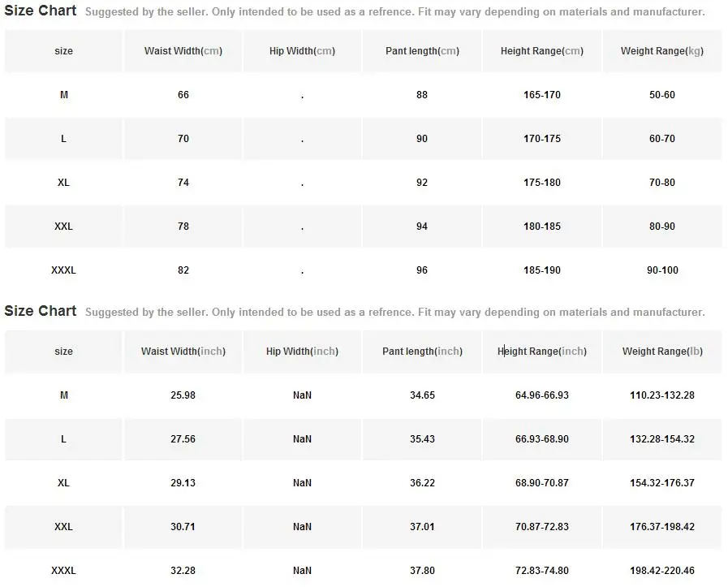Select weight range 80-90 cell
The height and width of the screenshot is (587, 728).
[662, 227]
